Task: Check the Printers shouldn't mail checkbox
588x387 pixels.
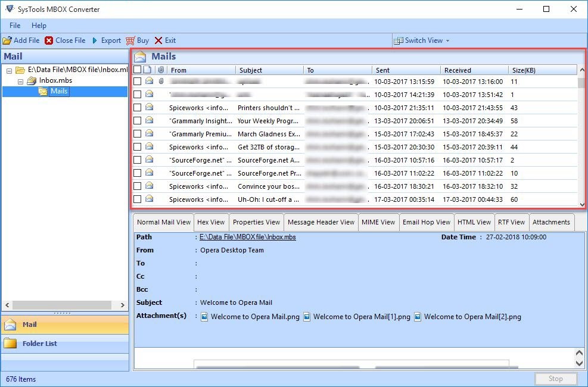Action: click(137, 108)
